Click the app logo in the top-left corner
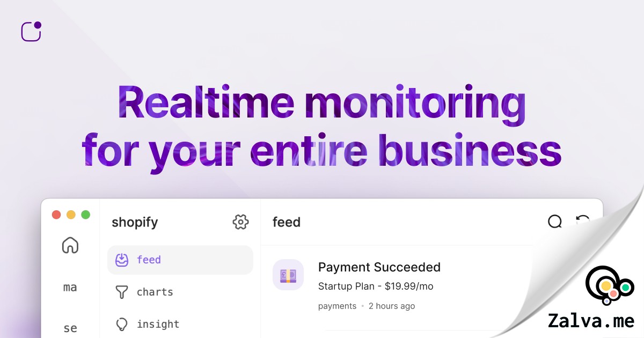Screen dimensions: 644x338 click(31, 31)
